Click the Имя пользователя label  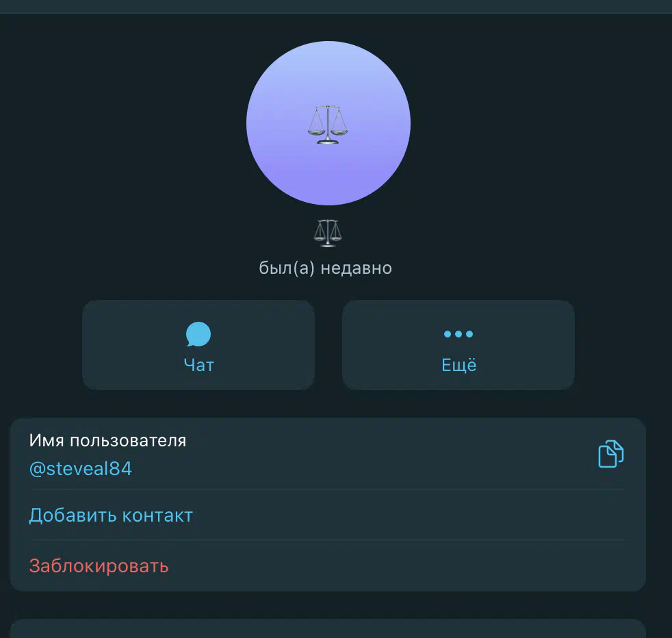pyautogui.click(x=107, y=441)
